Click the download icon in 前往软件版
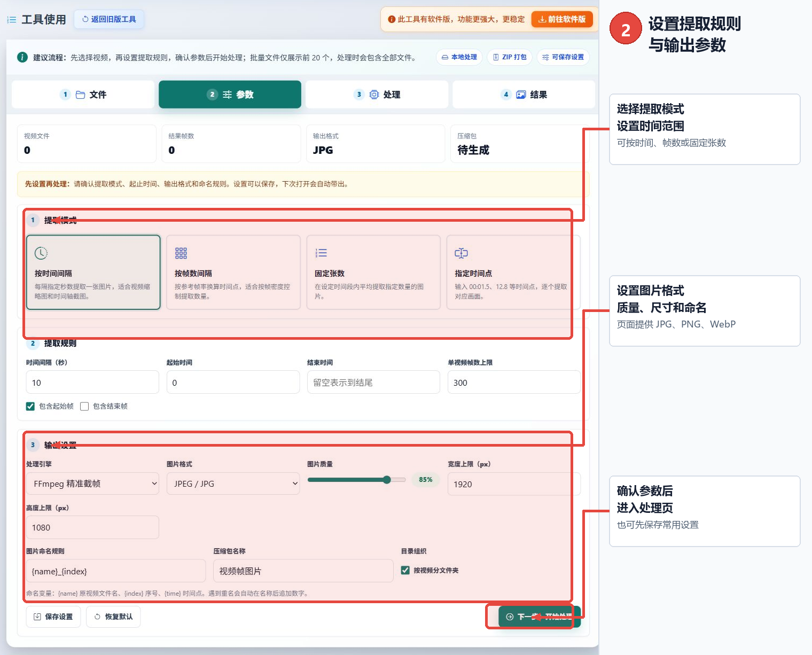This screenshot has width=812, height=655. (x=542, y=19)
